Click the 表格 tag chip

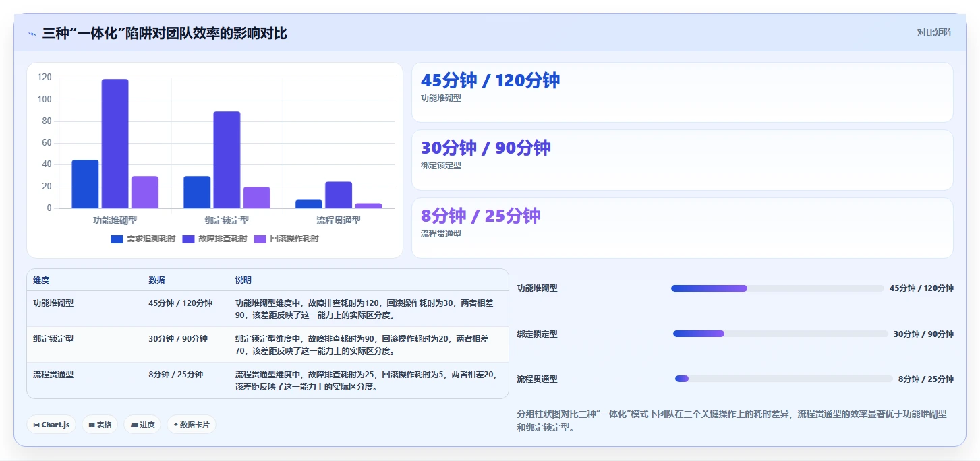click(100, 425)
